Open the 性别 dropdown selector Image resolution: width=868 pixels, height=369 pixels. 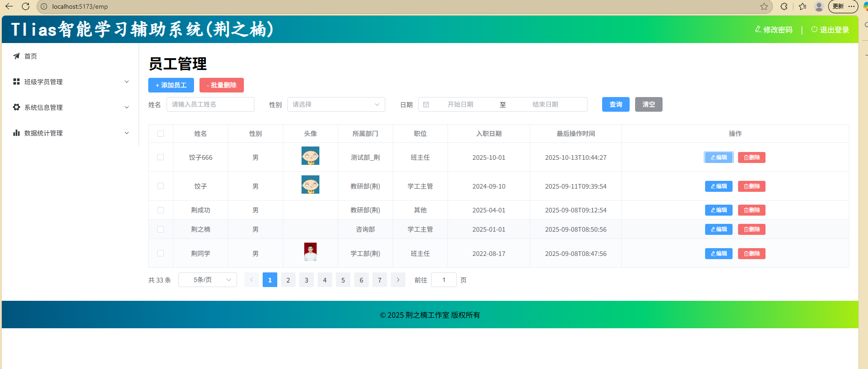pos(336,104)
